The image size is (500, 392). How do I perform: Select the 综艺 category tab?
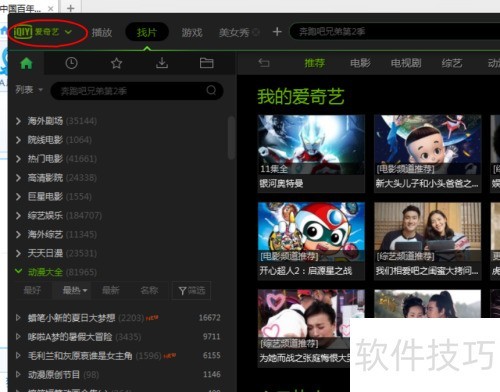(x=452, y=63)
